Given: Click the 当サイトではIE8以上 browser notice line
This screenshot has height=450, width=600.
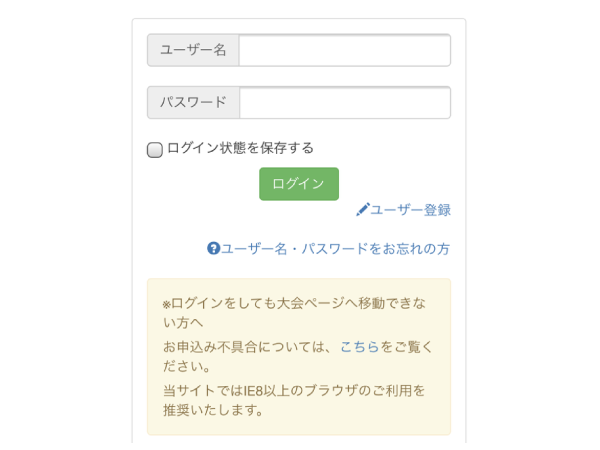Looking at the screenshot, I should point(294,391).
